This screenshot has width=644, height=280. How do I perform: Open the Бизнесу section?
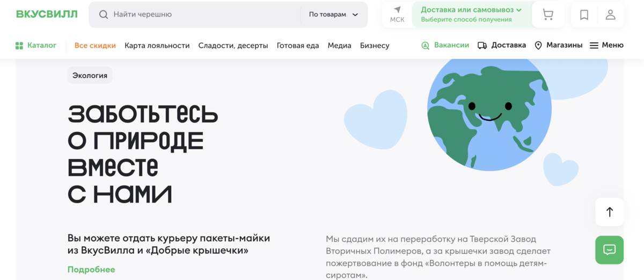(x=375, y=46)
